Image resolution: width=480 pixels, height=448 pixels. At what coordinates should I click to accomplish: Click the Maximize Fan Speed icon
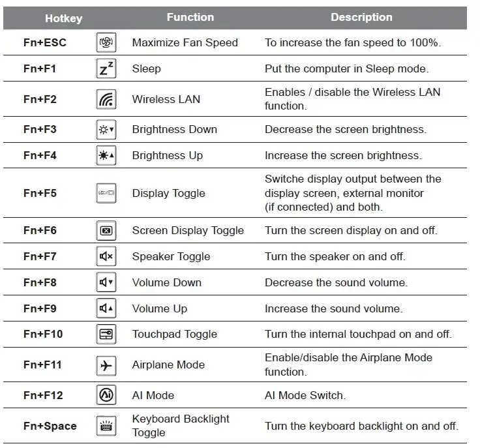click(x=106, y=43)
